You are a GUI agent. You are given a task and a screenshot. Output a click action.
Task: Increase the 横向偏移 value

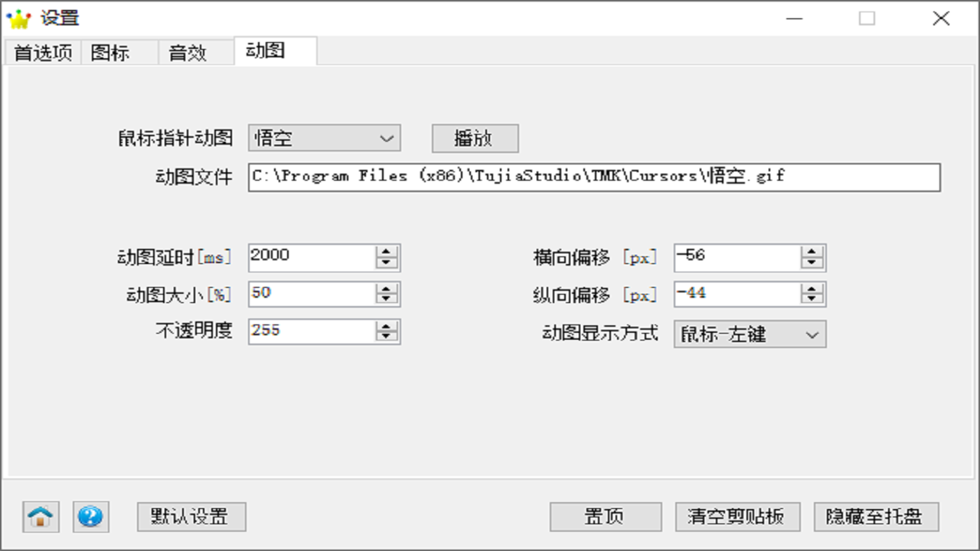click(811, 253)
